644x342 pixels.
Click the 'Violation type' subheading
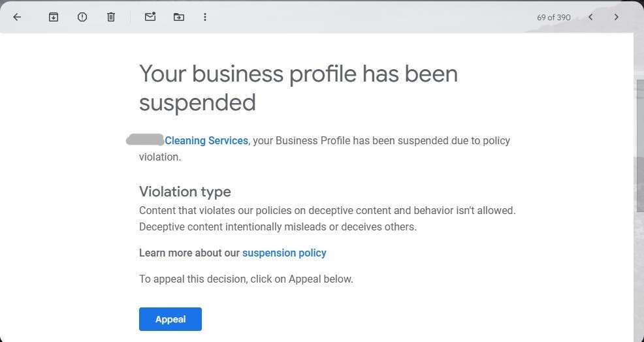[185, 191]
